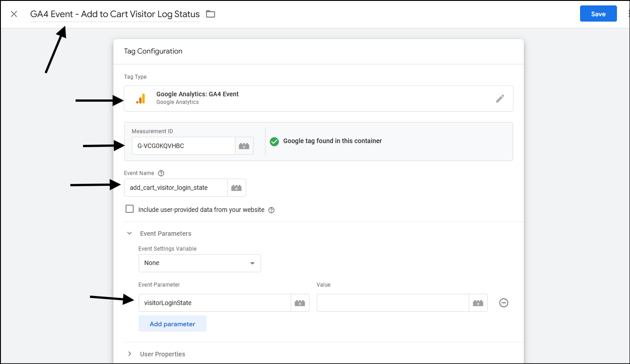Click the empty Value input field

(393, 303)
